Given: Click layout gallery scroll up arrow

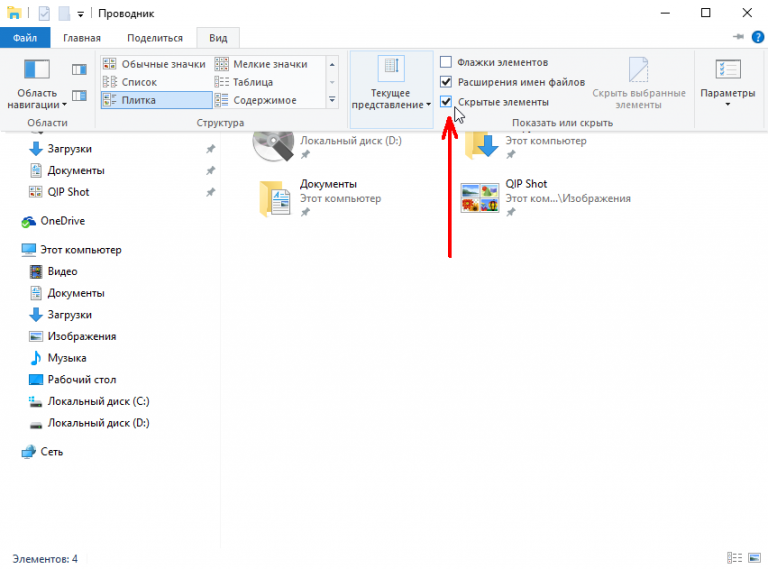Looking at the screenshot, I should point(332,64).
